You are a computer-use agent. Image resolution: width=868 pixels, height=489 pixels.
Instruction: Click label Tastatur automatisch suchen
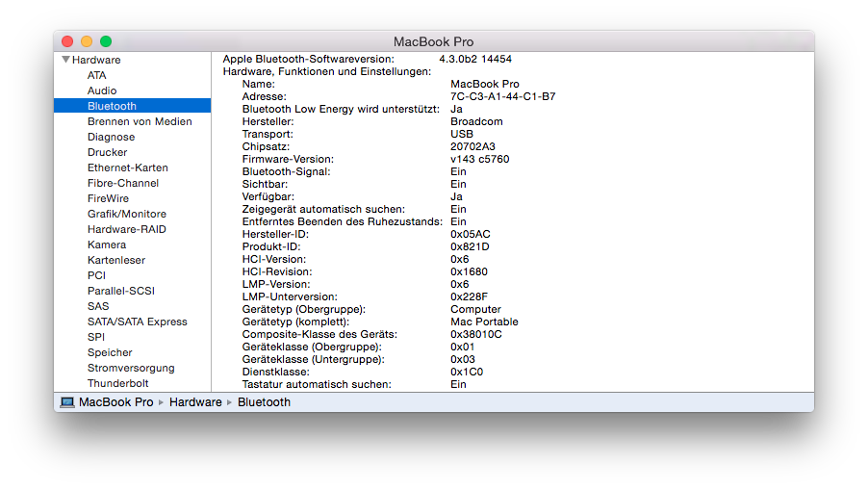[317, 384]
